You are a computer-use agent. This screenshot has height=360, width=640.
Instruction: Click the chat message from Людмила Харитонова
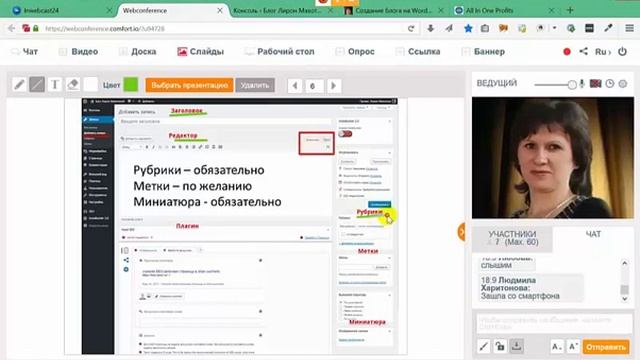pos(531,288)
